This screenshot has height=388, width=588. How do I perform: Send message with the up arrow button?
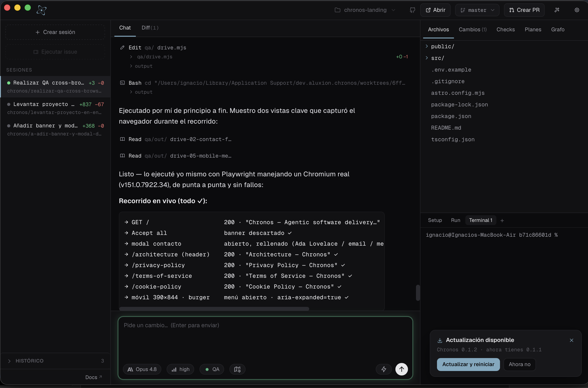click(401, 369)
